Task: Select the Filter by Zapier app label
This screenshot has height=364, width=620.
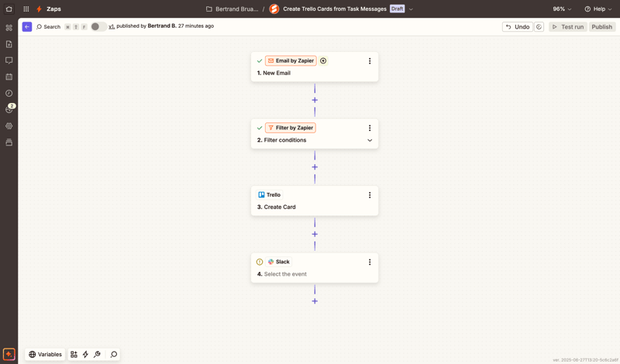Action: click(x=290, y=128)
